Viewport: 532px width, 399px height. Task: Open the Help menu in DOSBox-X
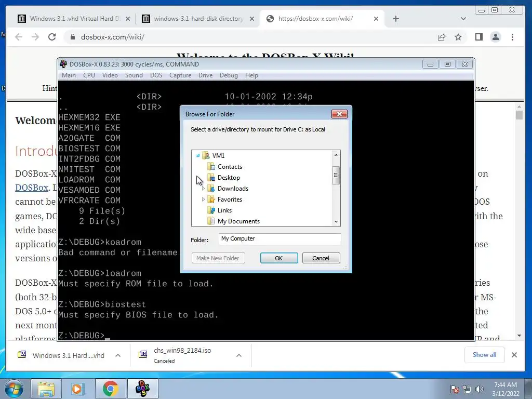tap(251, 75)
